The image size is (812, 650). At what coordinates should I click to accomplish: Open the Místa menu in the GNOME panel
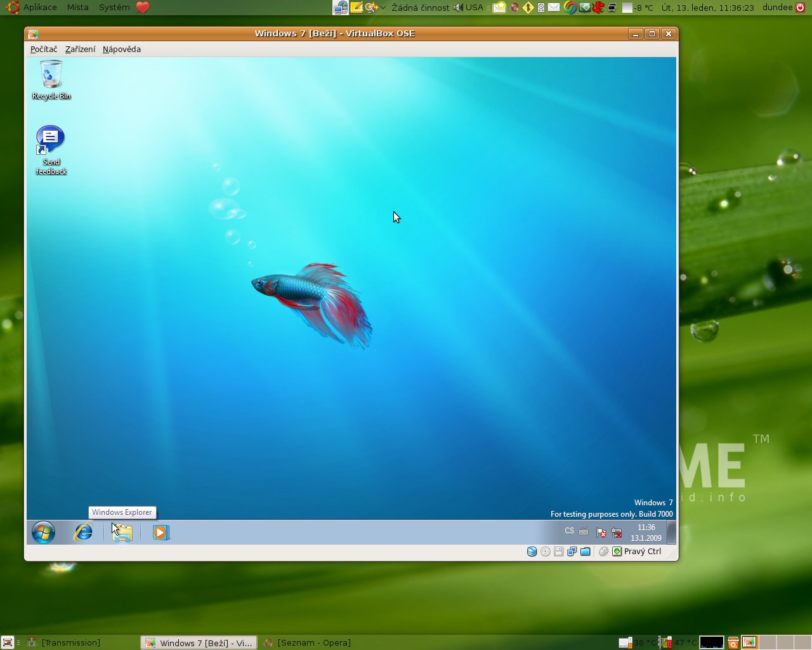coord(78,8)
